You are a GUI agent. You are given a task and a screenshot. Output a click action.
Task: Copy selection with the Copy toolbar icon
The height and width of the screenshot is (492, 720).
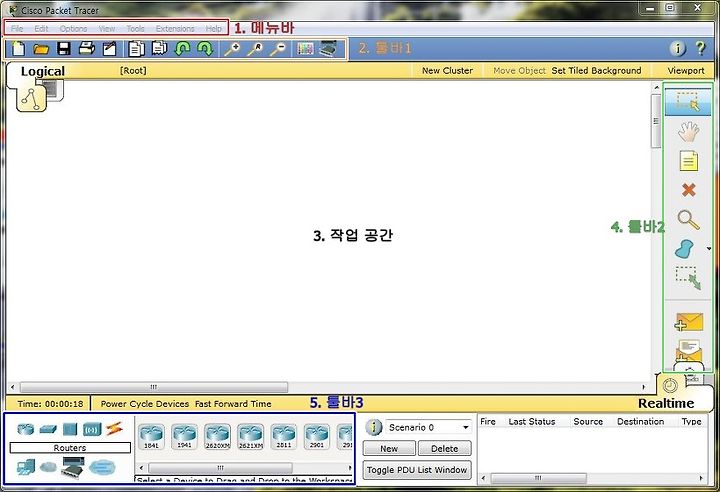click(x=136, y=48)
